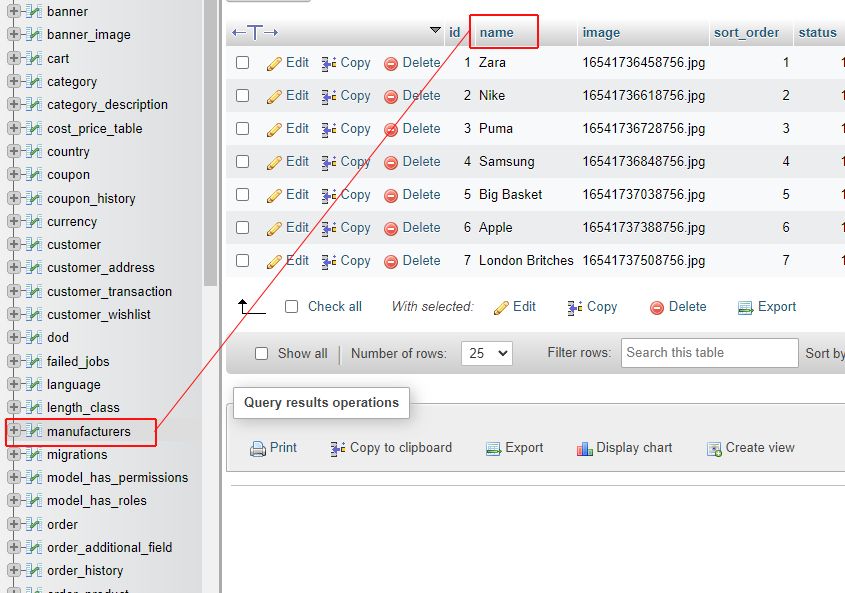
Task: Click the With selected Export icon
Action: [x=745, y=308]
